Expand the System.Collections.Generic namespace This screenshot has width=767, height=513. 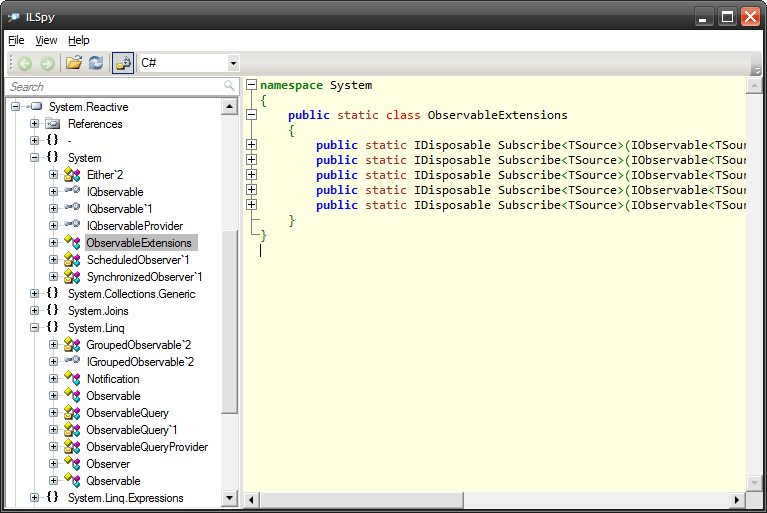34,293
